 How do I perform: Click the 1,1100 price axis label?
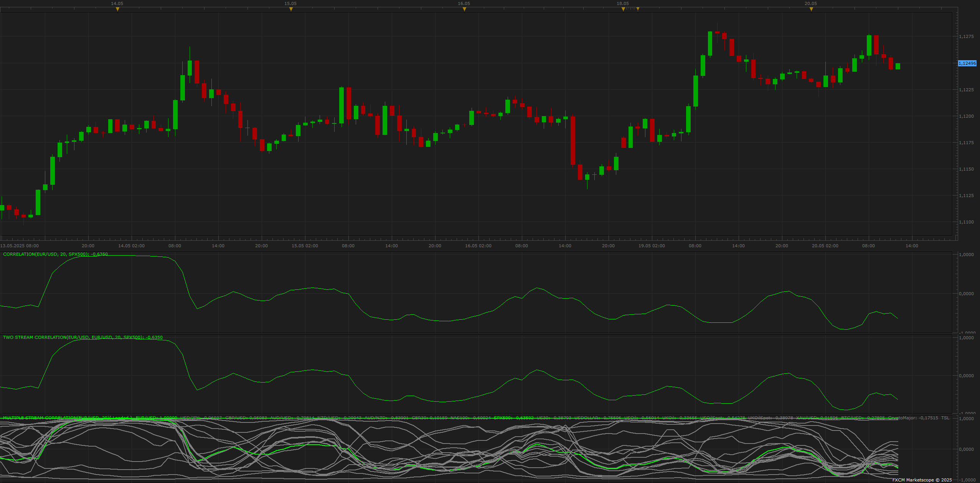coord(966,222)
